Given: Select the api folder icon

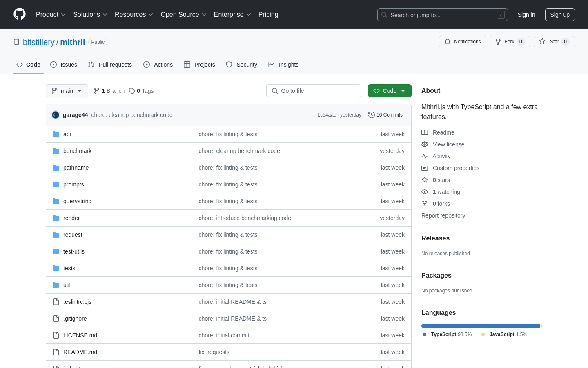Looking at the screenshot, I should click(x=56, y=134).
